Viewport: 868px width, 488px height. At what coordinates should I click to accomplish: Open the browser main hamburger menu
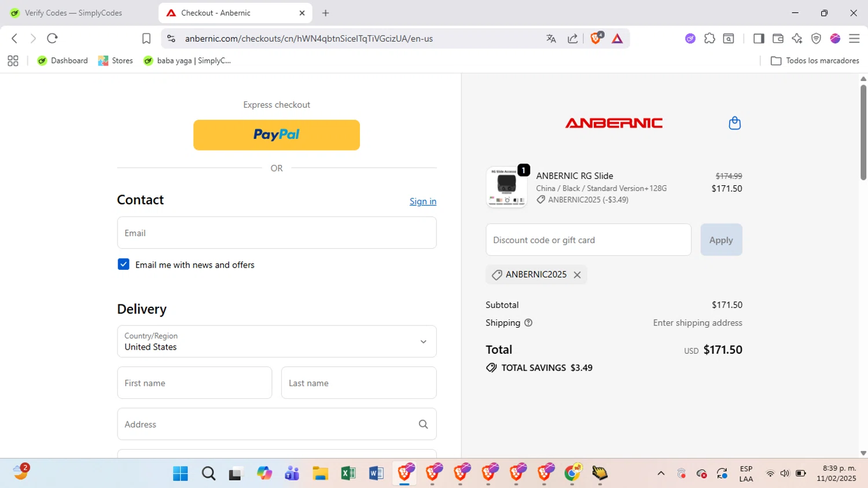[x=854, y=38]
